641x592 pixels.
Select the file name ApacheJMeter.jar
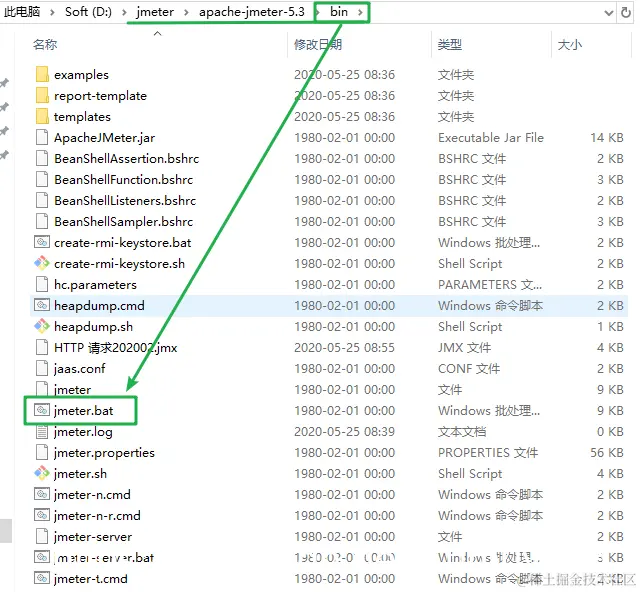point(104,138)
